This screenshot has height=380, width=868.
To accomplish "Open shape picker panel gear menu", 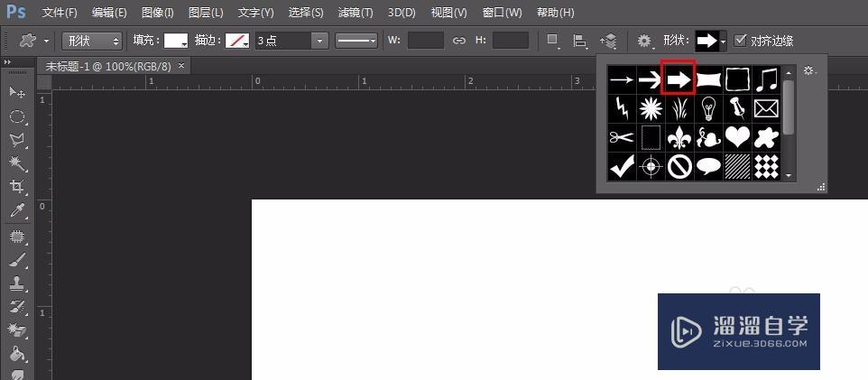I will (810, 71).
